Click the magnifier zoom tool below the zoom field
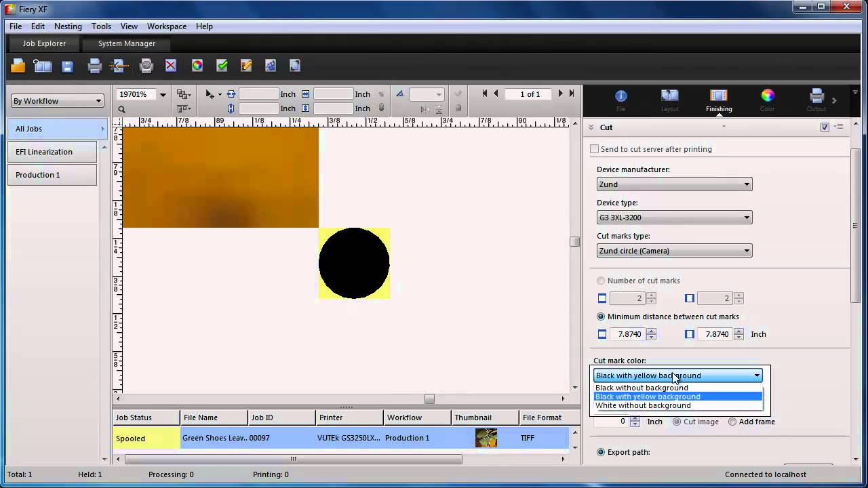Screen dimensions: 868x488 [x=121, y=109]
